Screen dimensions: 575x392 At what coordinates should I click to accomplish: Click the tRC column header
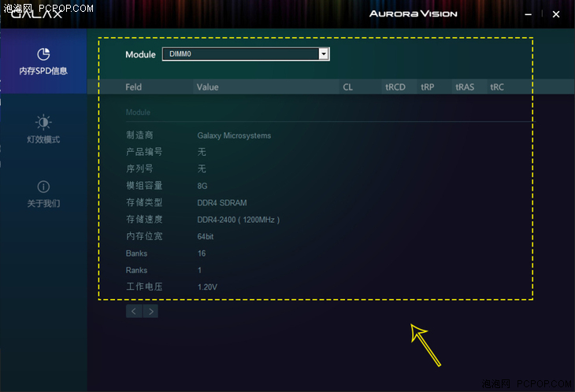click(x=497, y=87)
